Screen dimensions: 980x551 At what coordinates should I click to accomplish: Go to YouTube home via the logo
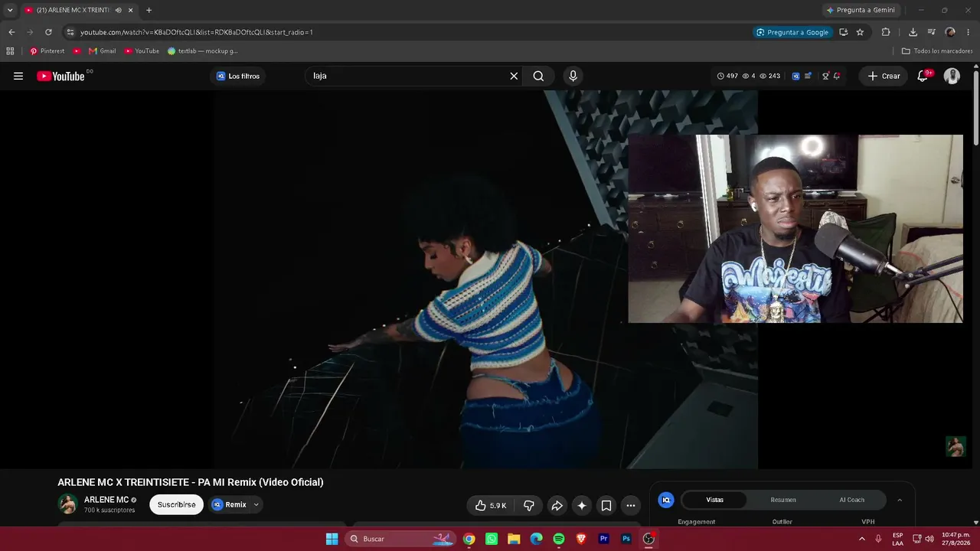pos(61,76)
